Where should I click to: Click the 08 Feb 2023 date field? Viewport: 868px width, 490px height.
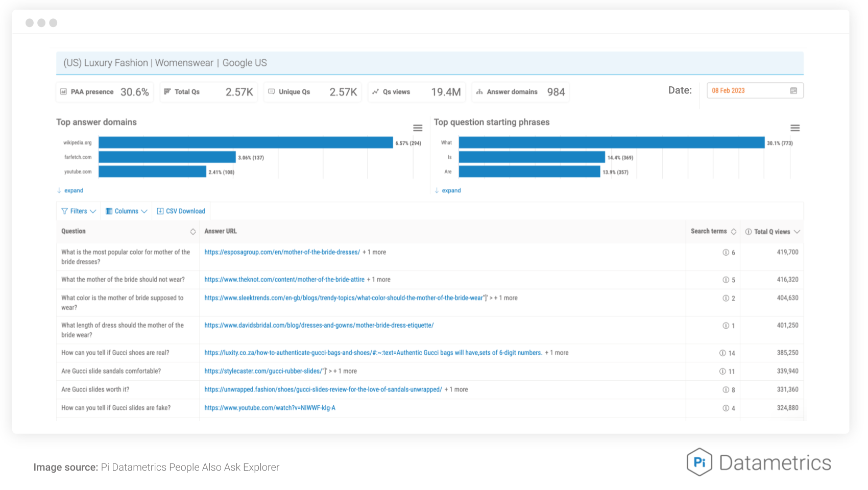(x=755, y=90)
